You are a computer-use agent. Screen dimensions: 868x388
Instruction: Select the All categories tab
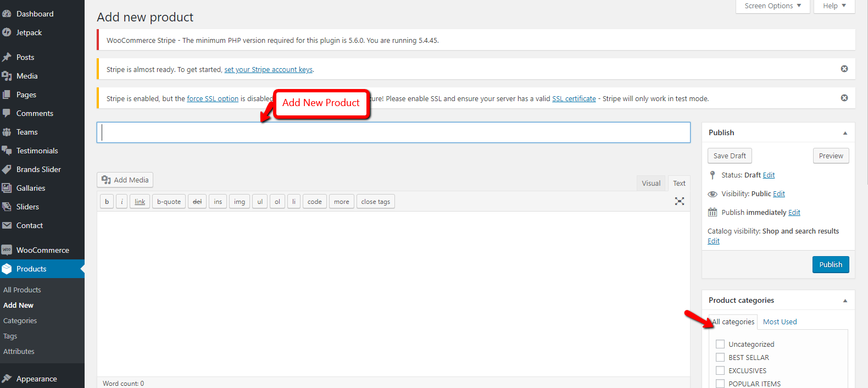[x=733, y=322]
